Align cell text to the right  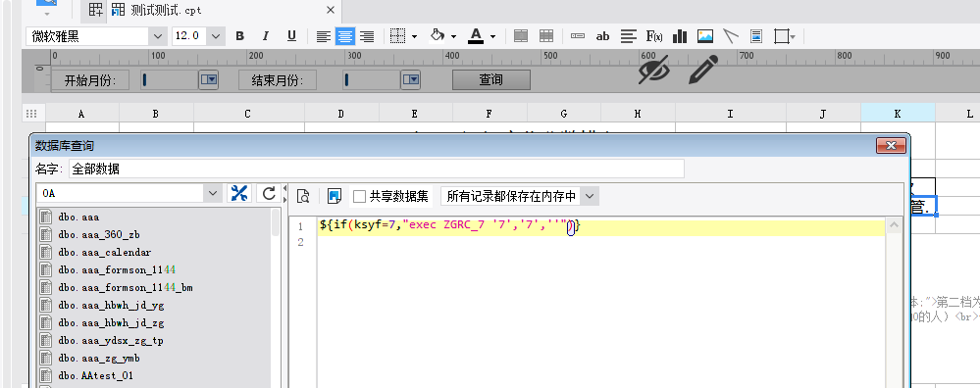click(x=367, y=36)
